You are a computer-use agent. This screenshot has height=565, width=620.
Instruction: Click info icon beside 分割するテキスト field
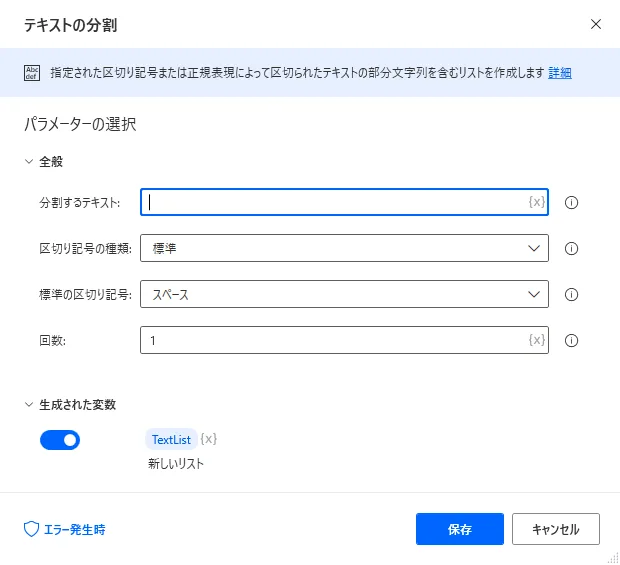[x=573, y=202]
